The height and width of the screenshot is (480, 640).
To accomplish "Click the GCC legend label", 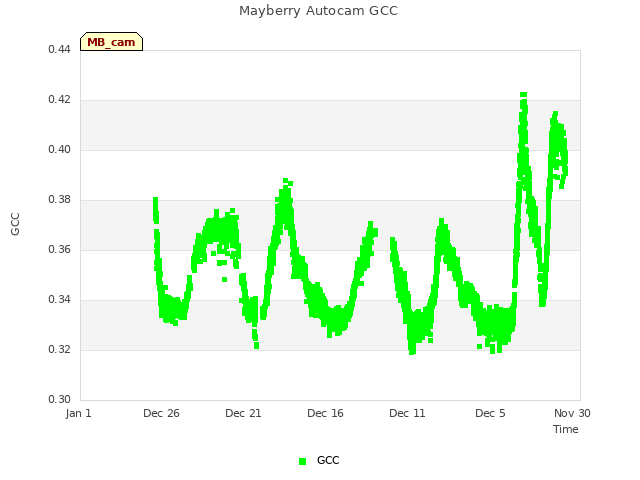I will click(328, 460).
